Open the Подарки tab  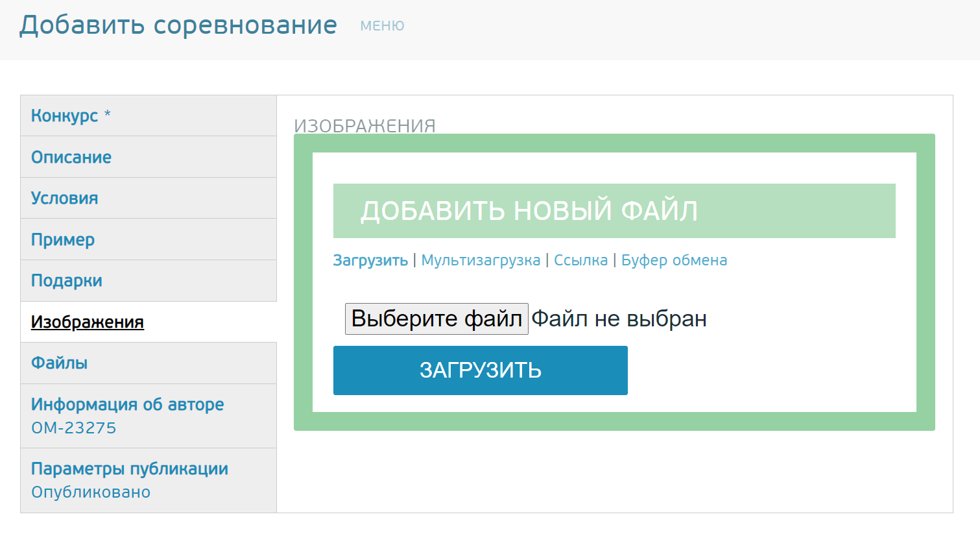(67, 281)
